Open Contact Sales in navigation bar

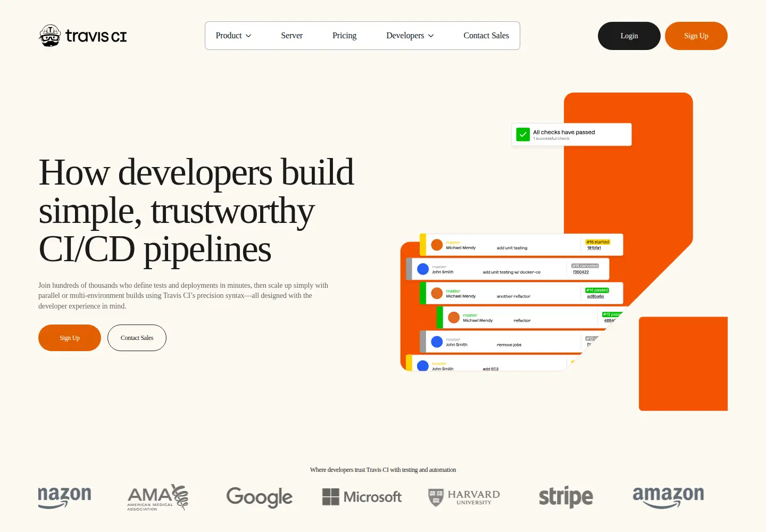[486, 36]
